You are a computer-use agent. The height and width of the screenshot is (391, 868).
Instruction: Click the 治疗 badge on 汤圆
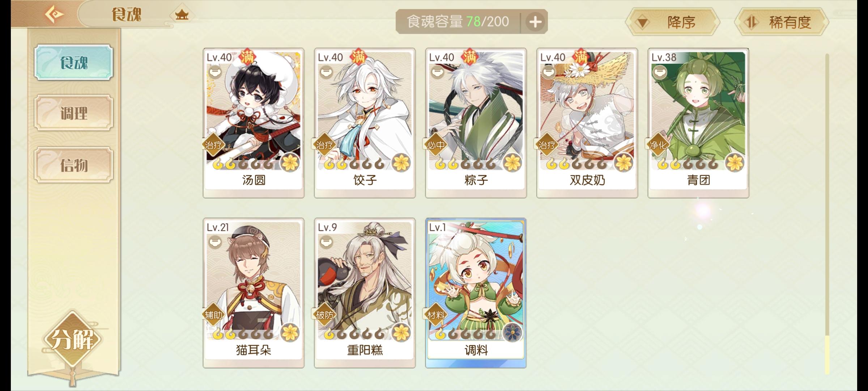point(213,146)
